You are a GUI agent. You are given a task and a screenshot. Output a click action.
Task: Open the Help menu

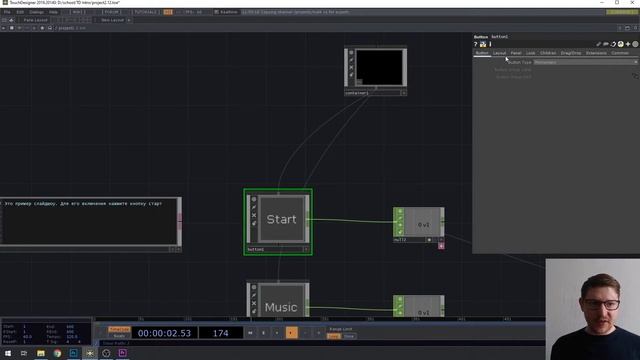(x=53, y=12)
